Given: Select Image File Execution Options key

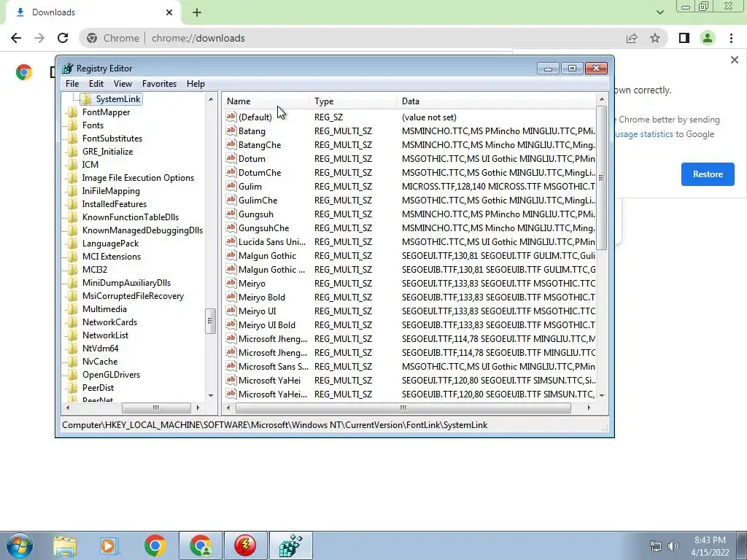Looking at the screenshot, I should 138,178.
